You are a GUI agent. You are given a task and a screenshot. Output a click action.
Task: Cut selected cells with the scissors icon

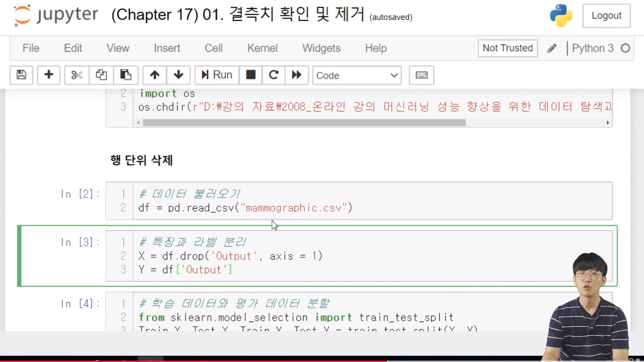pyautogui.click(x=77, y=75)
